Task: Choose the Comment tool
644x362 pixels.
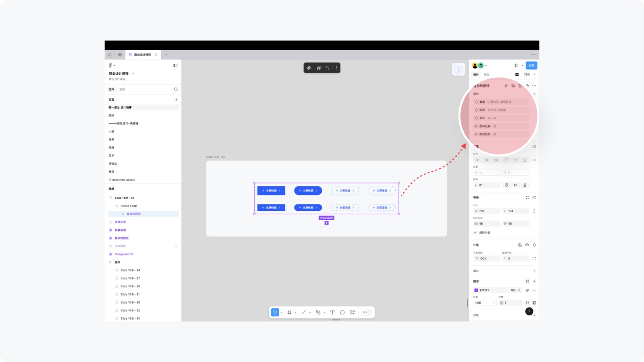Action: [x=342, y=313]
